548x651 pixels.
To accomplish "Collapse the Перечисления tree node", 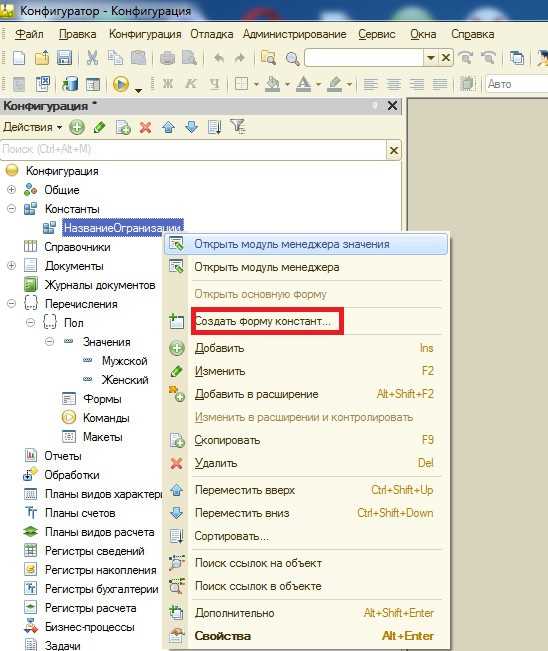I will [12, 304].
